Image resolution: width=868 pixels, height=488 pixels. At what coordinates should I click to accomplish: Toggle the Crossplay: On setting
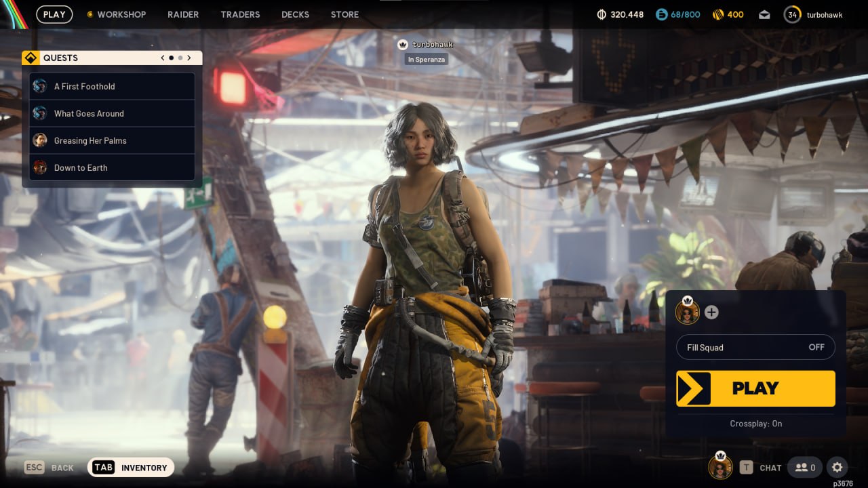point(755,424)
